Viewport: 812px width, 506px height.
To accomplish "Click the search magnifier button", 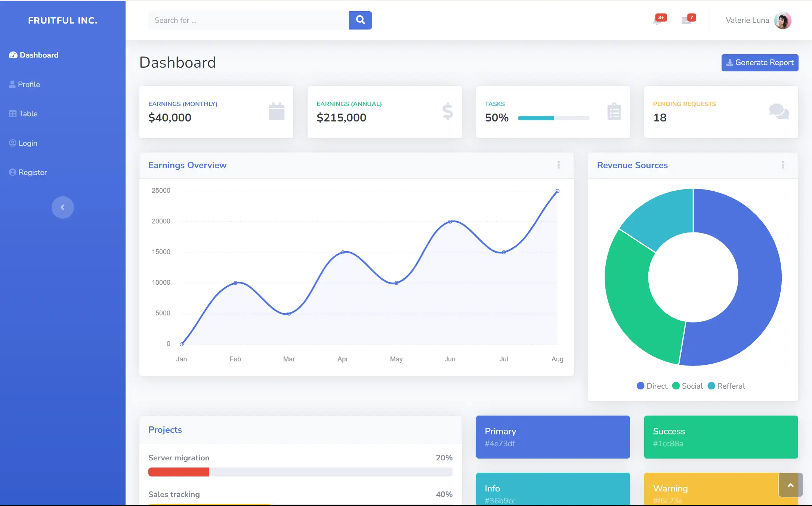I will click(x=360, y=20).
